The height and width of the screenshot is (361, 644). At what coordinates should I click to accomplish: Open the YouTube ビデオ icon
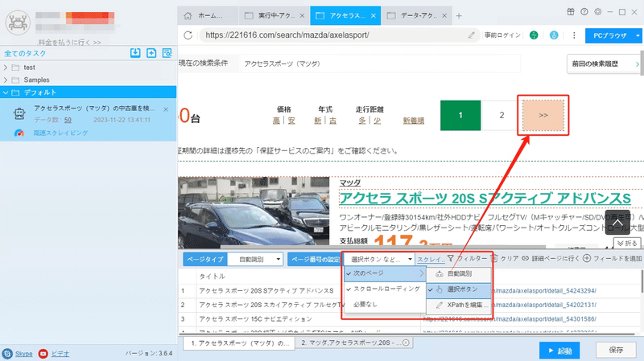[43, 354]
